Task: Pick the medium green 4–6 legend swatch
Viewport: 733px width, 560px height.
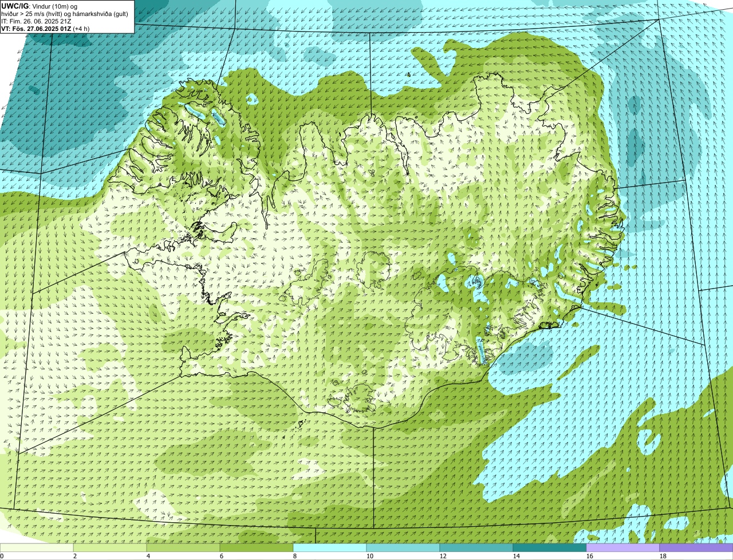Action: pos(183,547)
